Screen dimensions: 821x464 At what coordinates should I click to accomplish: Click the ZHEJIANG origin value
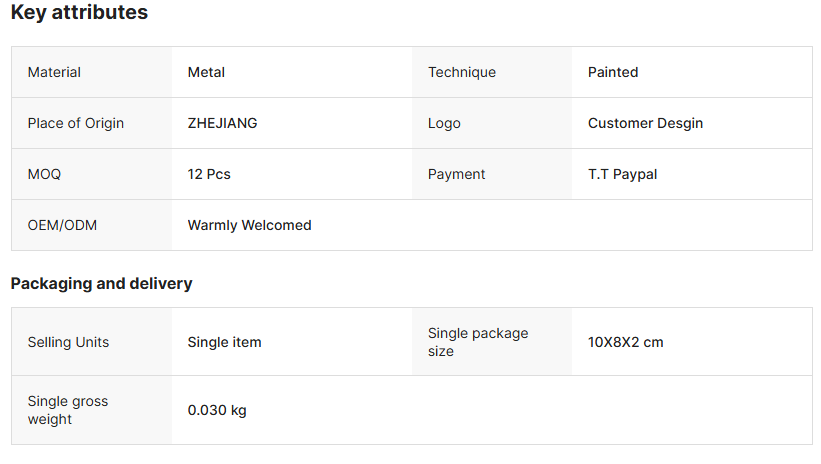222,123
